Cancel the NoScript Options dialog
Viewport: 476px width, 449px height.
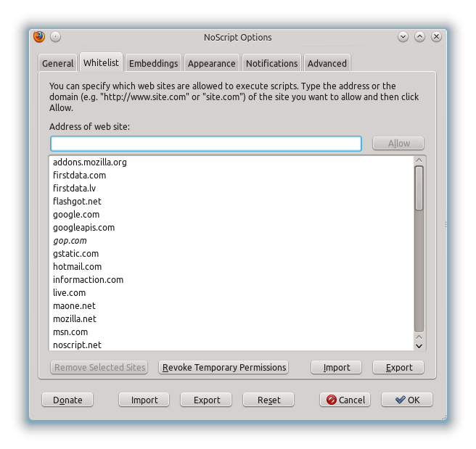(x=345, y=400)
